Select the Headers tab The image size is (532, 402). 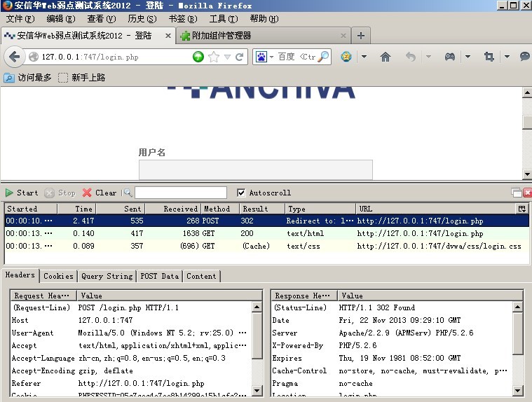point(20,275)
